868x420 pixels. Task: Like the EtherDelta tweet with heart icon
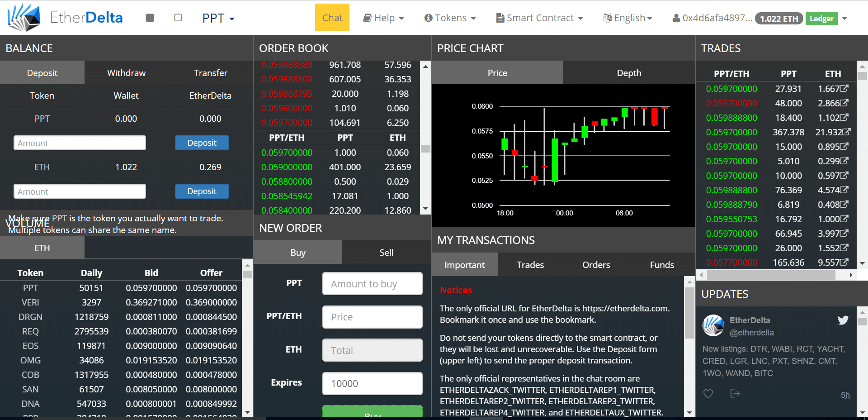[x=708, y=394]
